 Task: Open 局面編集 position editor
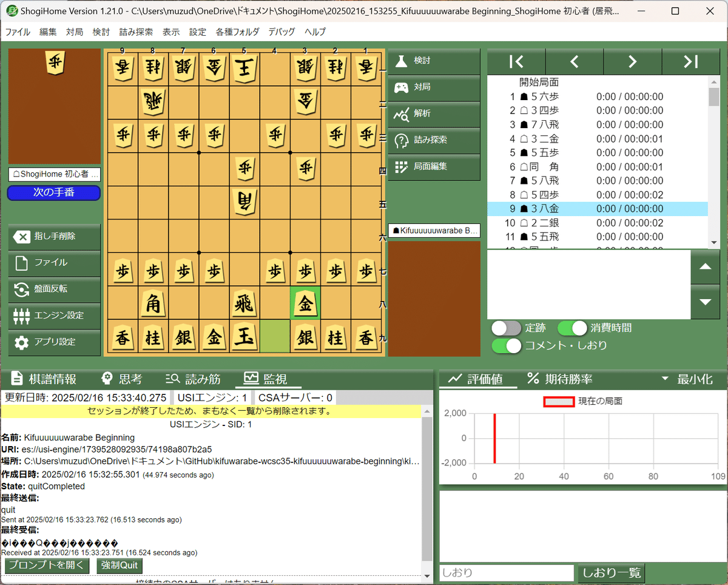[x=433, y=166]
